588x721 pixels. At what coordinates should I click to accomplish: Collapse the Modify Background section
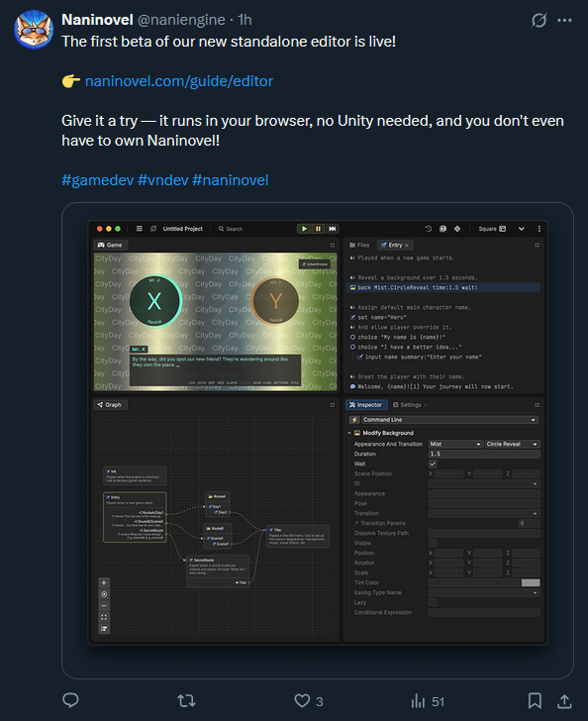pos(349,433)
